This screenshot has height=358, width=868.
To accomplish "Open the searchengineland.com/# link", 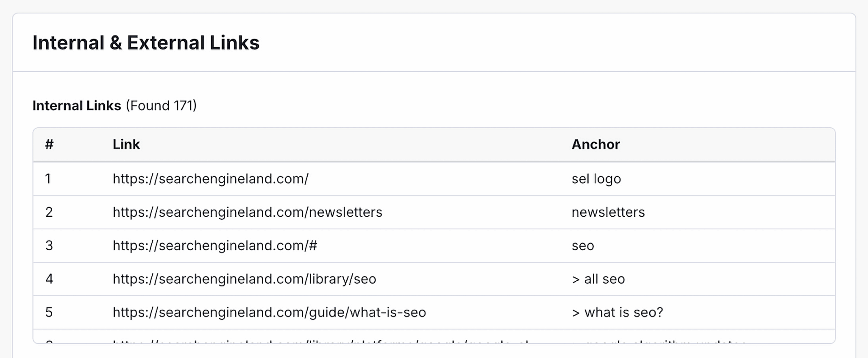I will pyautogui.click(x=214, y=246).
